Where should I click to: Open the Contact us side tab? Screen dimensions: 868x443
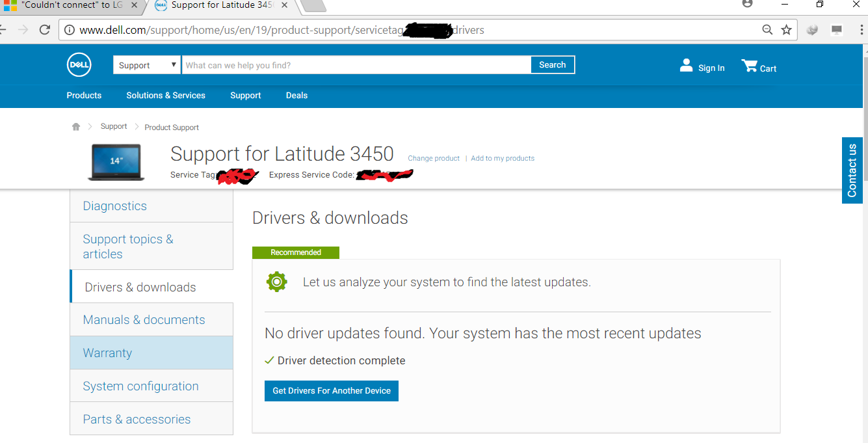coord(852,170)
